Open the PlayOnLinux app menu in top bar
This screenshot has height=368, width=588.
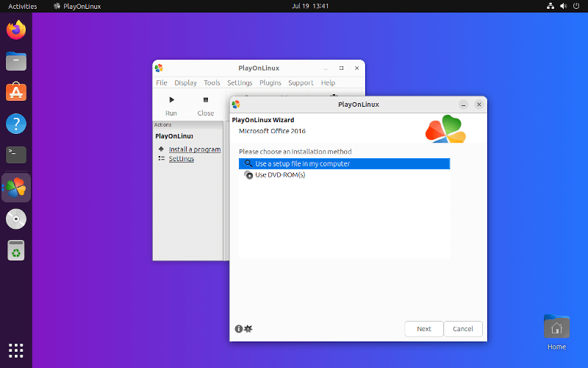click(x=77, y=6)
